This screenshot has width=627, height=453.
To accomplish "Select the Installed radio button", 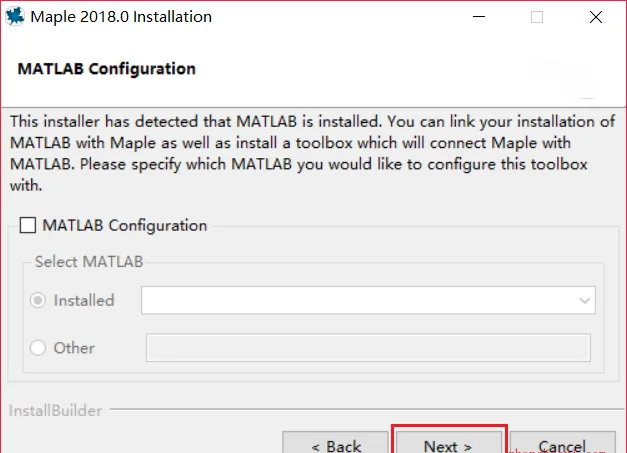I will tap(38, 300).
